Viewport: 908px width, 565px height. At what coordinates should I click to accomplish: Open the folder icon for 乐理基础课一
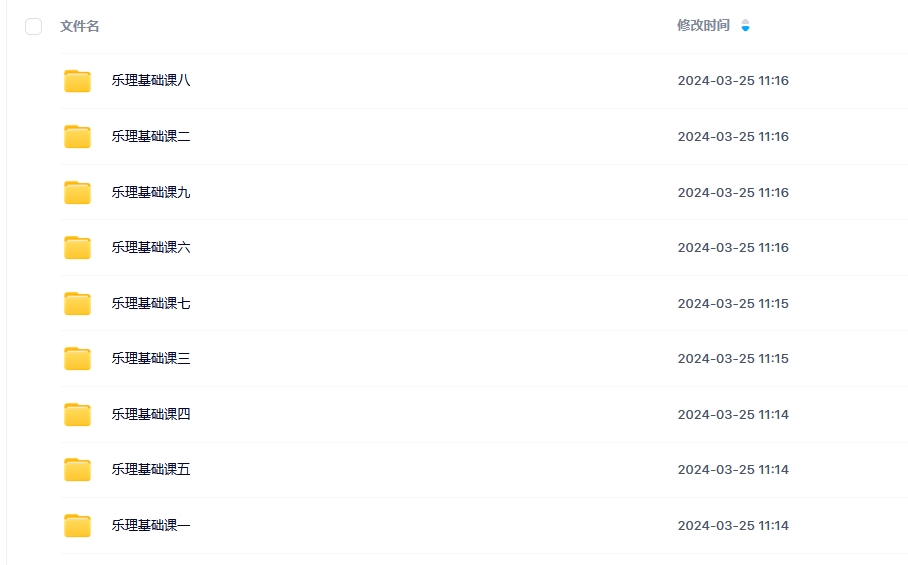pyautogui.click(x=77, y=525)
